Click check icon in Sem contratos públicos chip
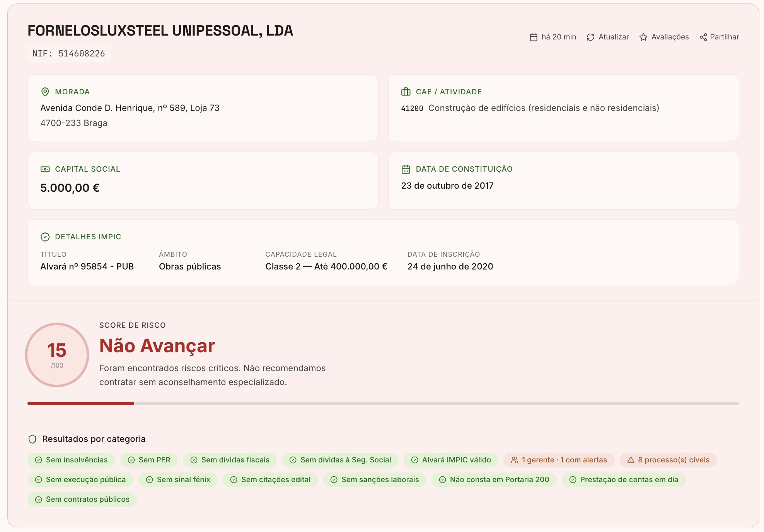The height and width of the screenshot is (532, 764). (x=39, y=500)
